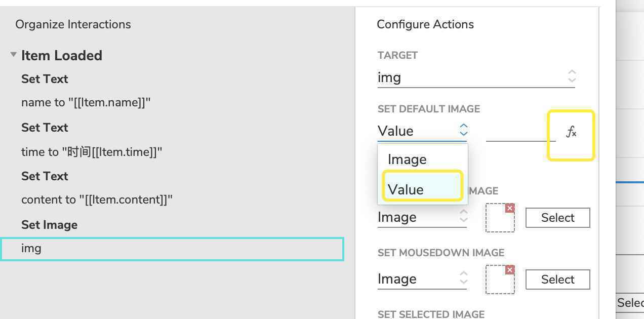Open the default image Value dropdown
Image resolution: width=644 pixels, height=319 pixels.
click(x=422, y=131)
